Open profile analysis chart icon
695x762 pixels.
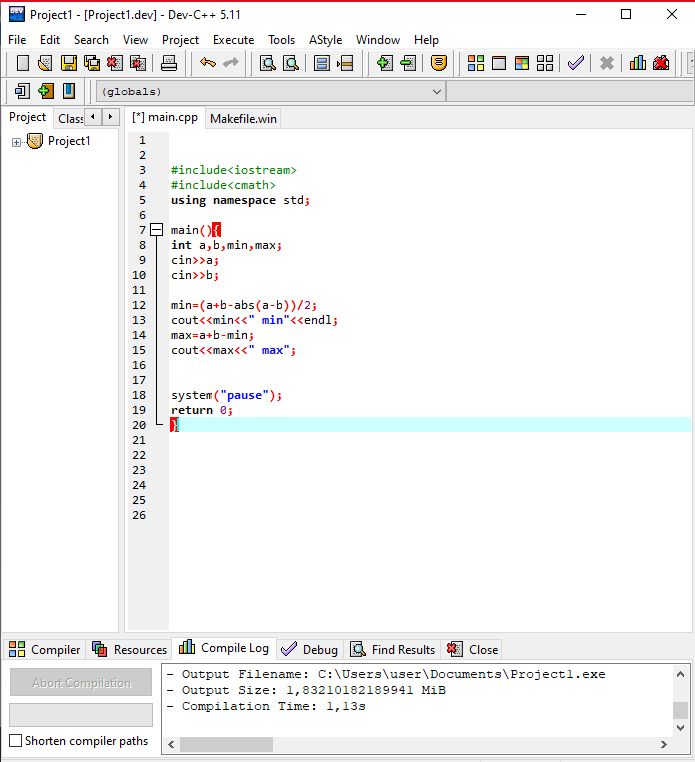coord(638,63)
